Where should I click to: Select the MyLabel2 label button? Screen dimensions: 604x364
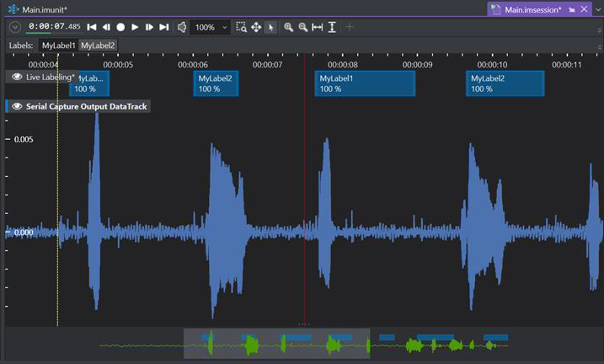click(x=98, y=45)
